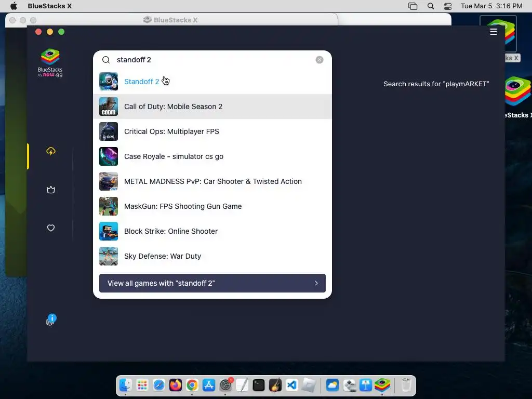532x399 pixels.
Task: Open Keynote from the Dock
Action: coord(366,385)
